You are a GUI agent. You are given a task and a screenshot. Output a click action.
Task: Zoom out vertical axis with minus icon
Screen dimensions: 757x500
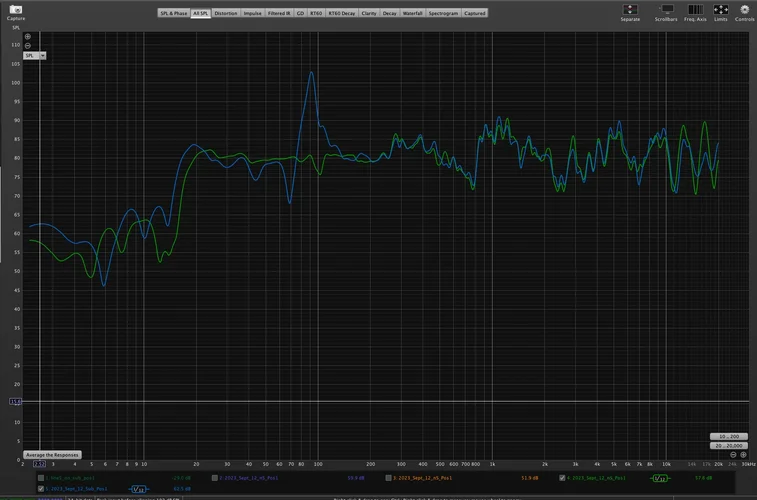tap(27, 46)
